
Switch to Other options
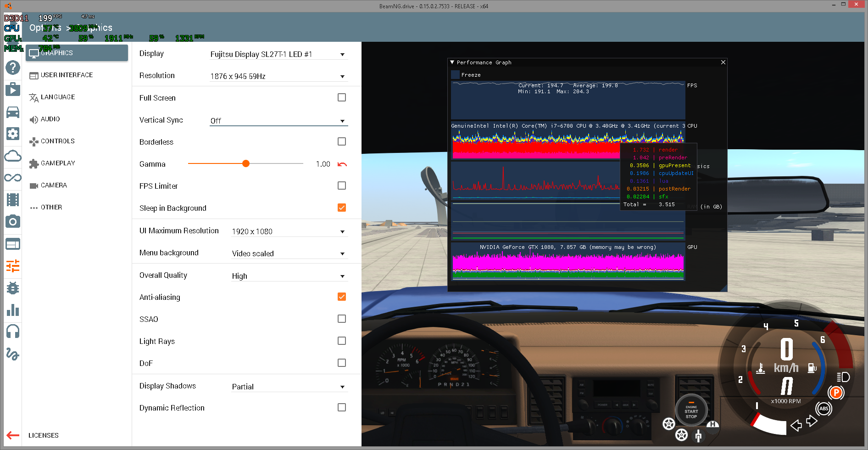pos(77,207)
